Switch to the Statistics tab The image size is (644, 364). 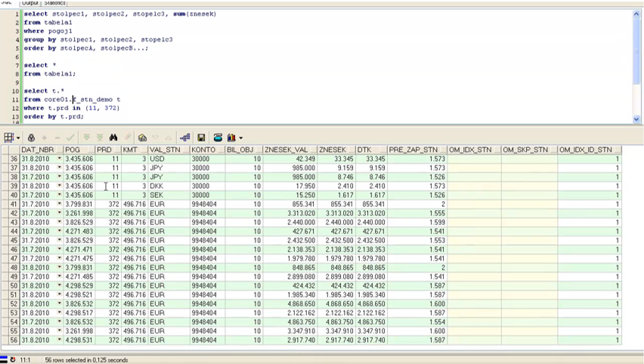[x=54, y=3]
